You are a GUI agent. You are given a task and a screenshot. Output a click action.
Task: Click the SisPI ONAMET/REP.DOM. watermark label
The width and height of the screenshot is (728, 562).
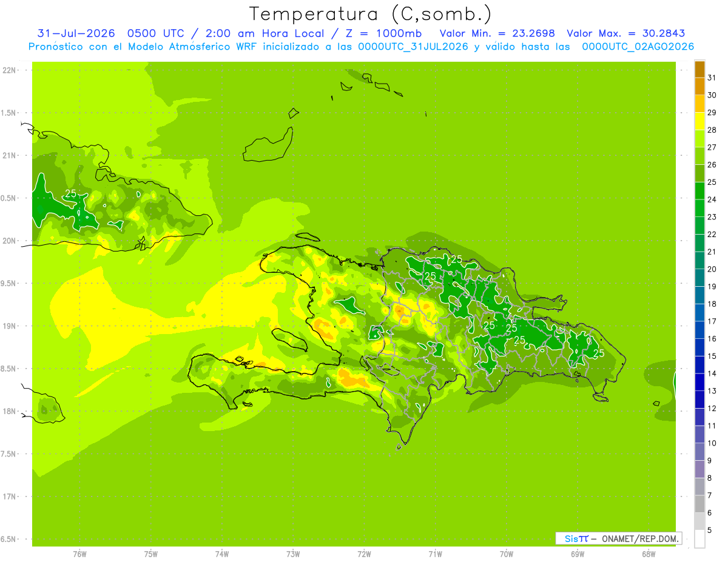click(619, 538)
